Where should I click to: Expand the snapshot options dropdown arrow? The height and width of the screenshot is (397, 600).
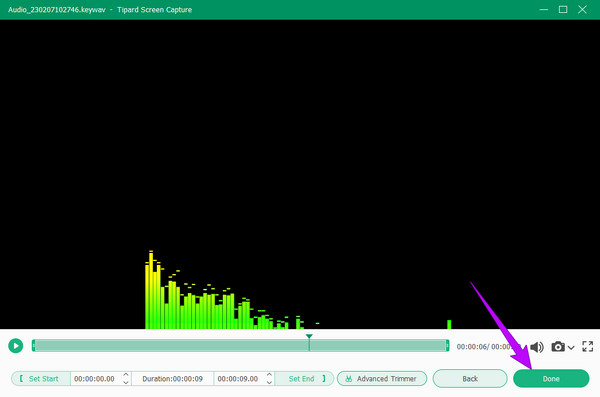point(571,348)
